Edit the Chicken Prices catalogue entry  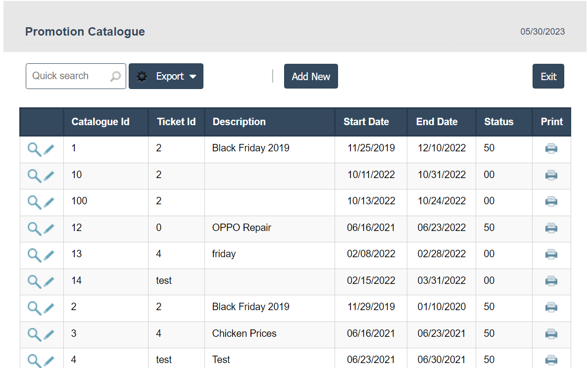pos(49,334)
